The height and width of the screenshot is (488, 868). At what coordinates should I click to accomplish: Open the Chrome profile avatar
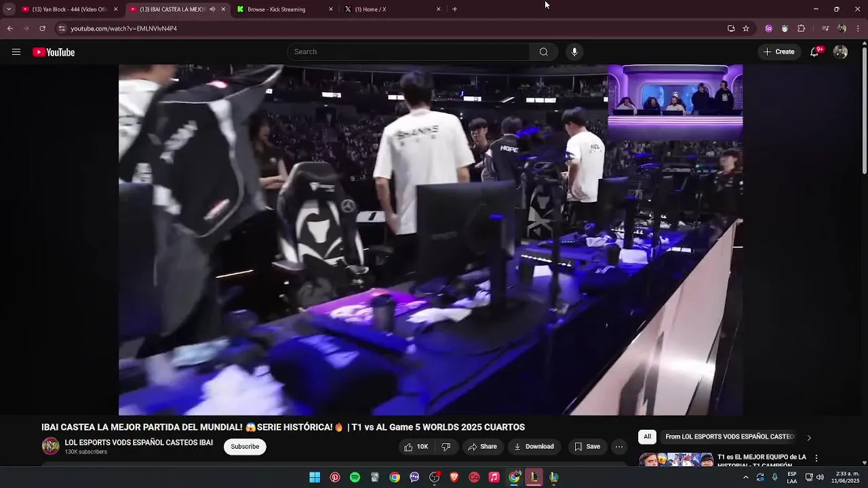coord(842,28)
